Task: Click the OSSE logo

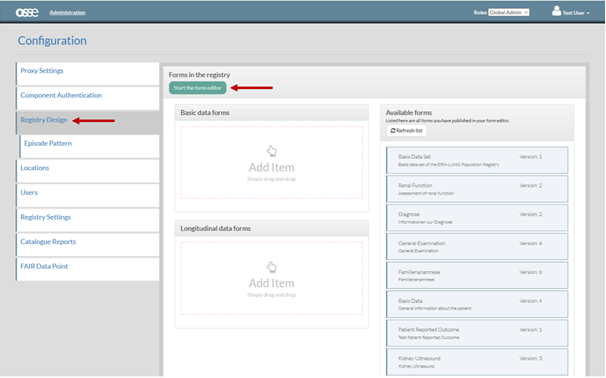Action: 27,12
